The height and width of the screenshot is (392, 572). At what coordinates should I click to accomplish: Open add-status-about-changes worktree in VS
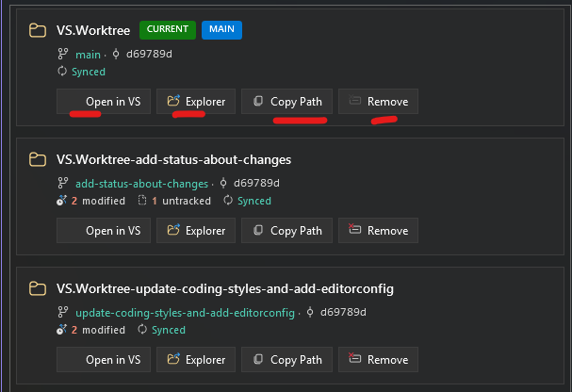(x=104, y=231)
